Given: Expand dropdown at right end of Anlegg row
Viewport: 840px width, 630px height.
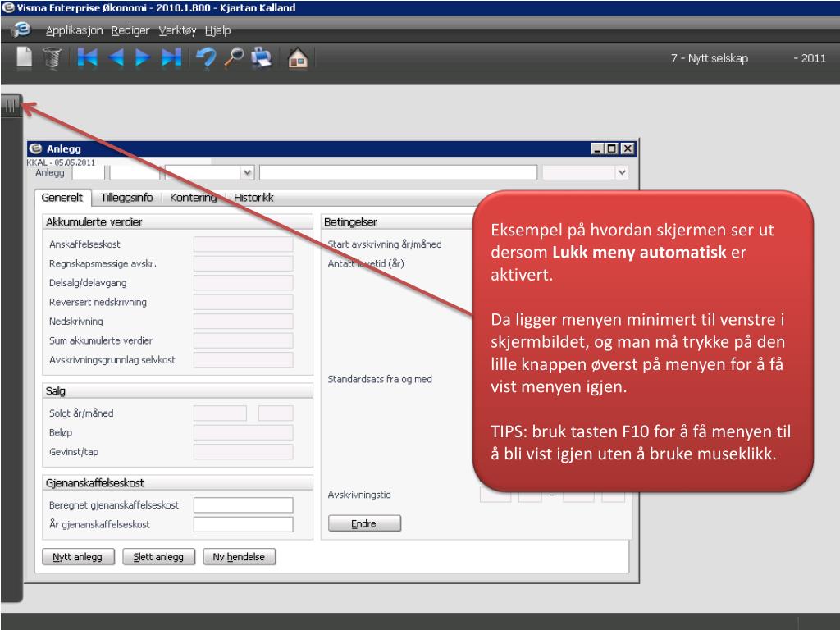Looking at the screenshot, I should point(622,172).
